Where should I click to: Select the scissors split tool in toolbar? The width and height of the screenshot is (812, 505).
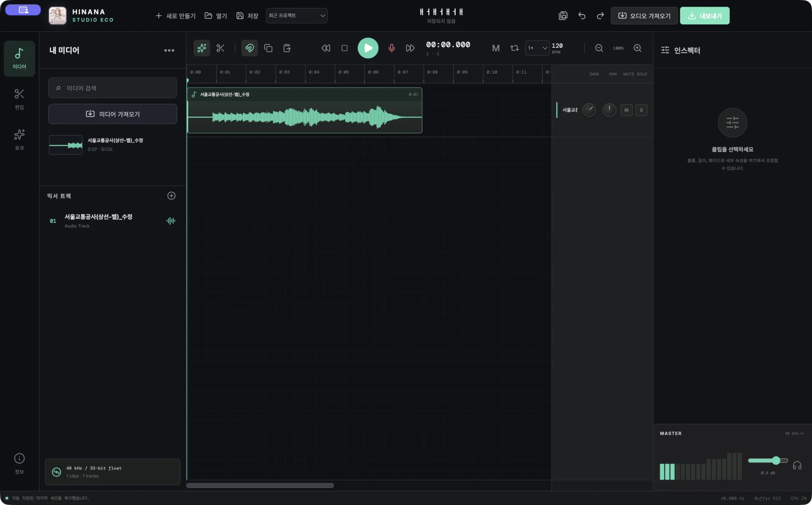point(221,48)
